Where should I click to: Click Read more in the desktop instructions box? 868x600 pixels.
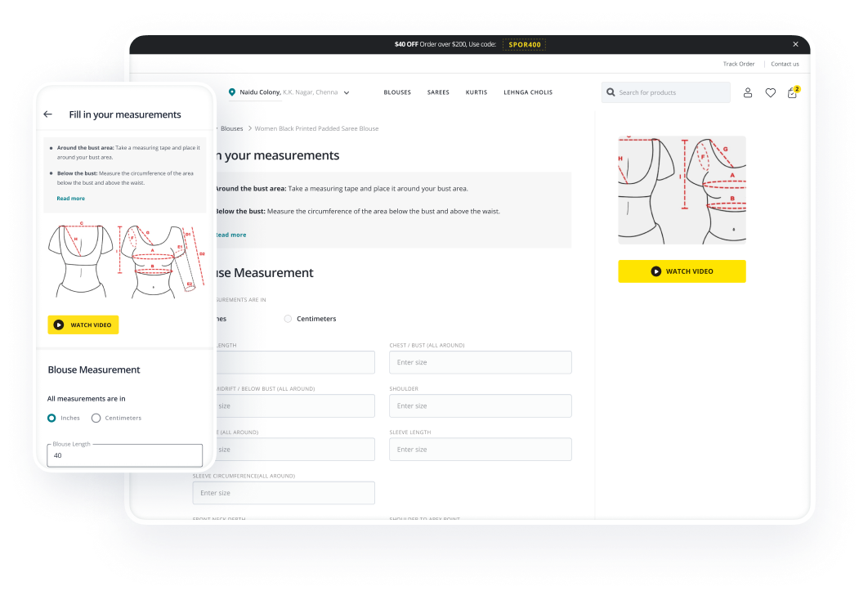coord(230,235)
